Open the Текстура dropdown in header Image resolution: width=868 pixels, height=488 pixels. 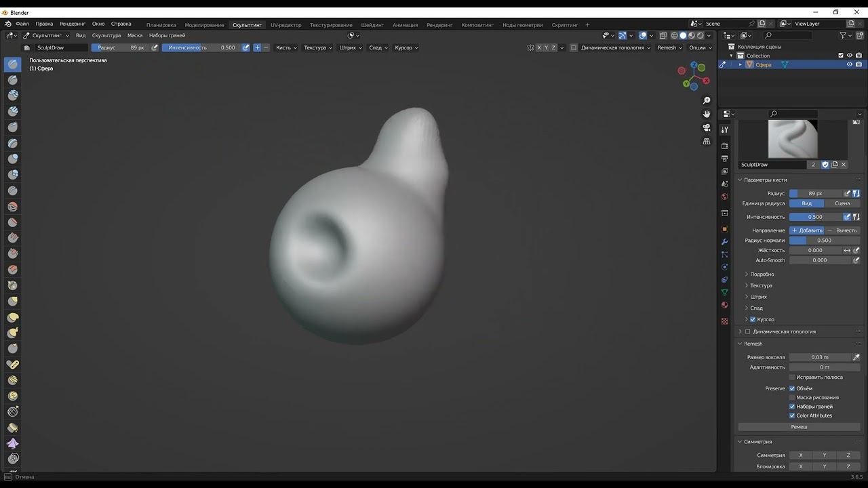point(318,47)
